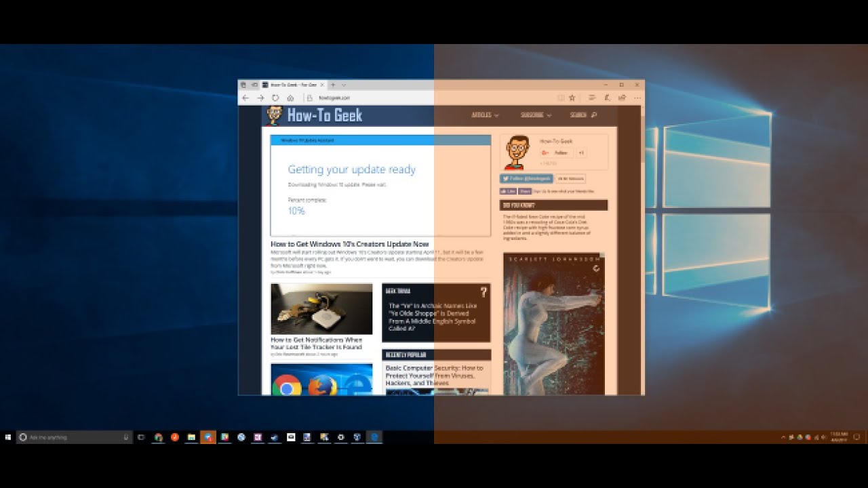Open Tile Tracker notifications article link
Viewport: 868px width, 488px height.
coord(317,344)
